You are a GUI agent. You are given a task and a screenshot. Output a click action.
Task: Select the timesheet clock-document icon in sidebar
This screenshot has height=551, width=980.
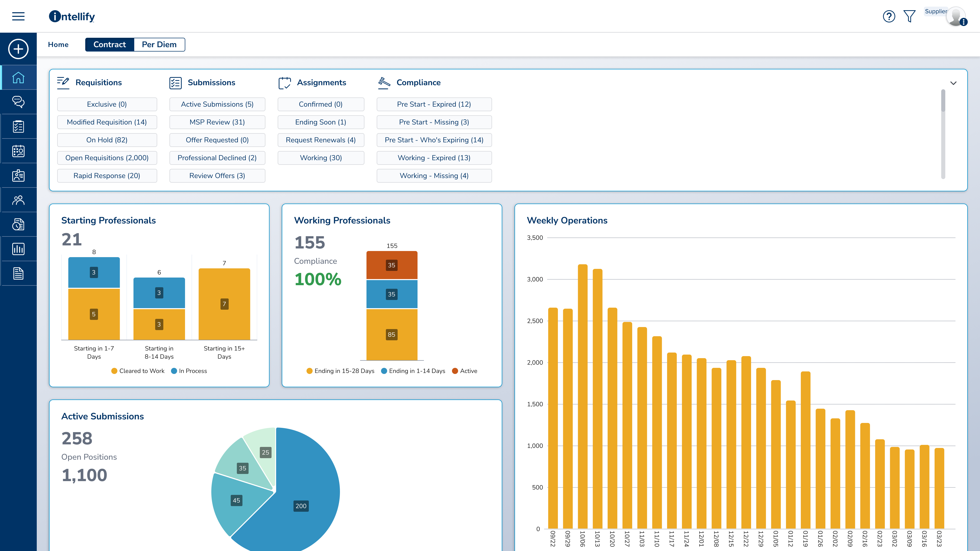(18, 224)
